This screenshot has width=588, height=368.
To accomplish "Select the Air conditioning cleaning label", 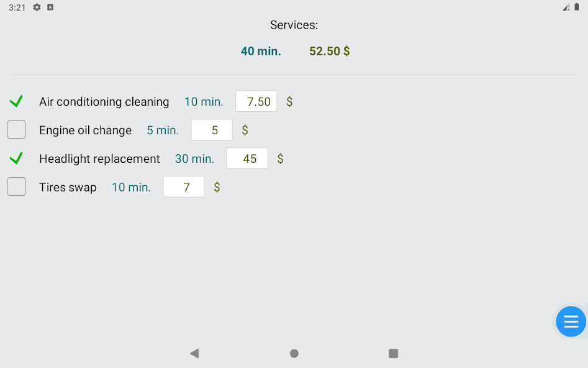I will (104, 102).
